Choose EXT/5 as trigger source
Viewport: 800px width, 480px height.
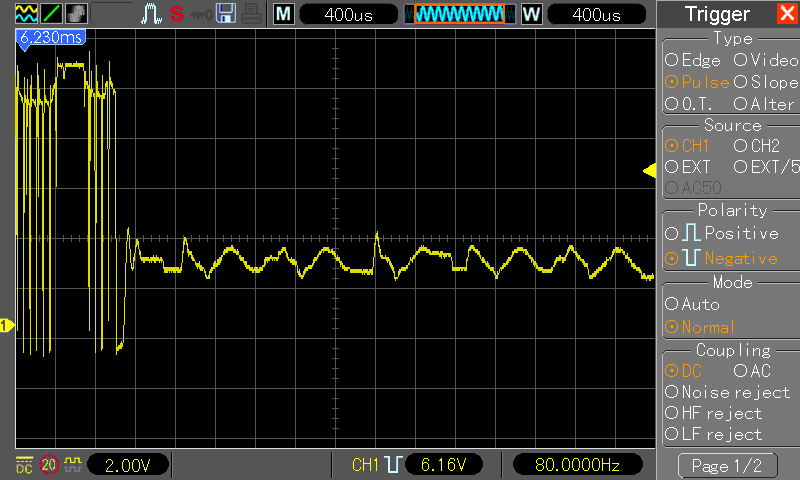tap(766, 167)
